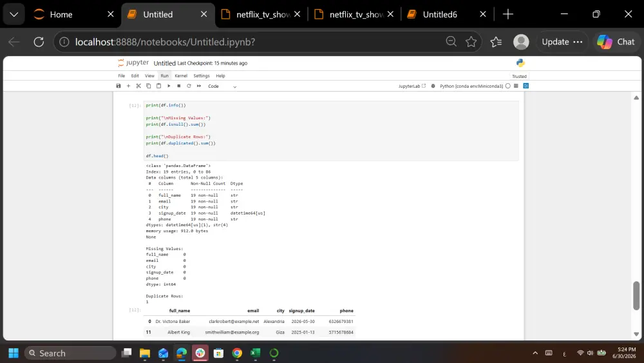Rename the notebook title Untitled
Image resolution: width=644 pixels, height=363 pixels.
pos(164,63)
